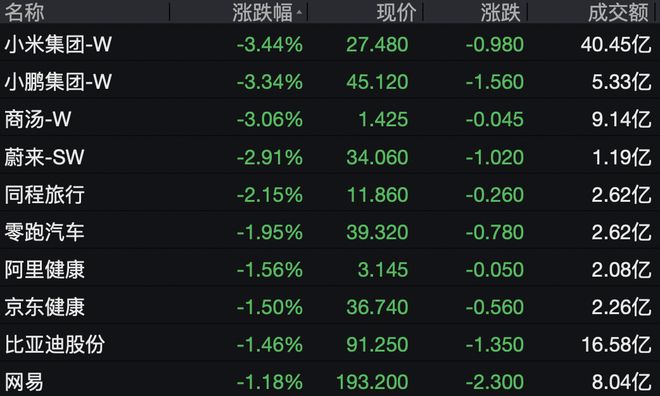Click the 193.200 price of 网易

372,382
